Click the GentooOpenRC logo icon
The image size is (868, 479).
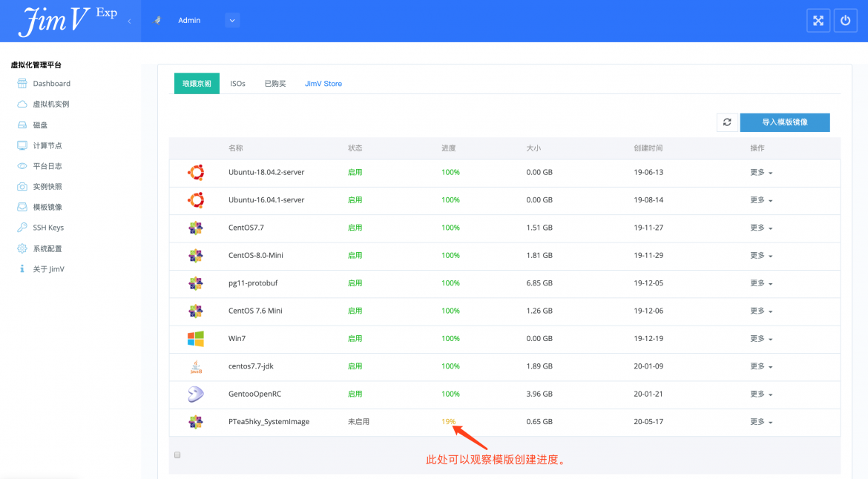pyautogui.click(x=196, y=394)
